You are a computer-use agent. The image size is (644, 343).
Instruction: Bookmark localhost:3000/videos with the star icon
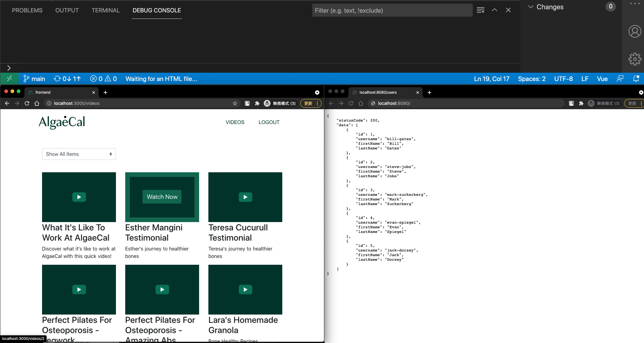tap(235, 103)
